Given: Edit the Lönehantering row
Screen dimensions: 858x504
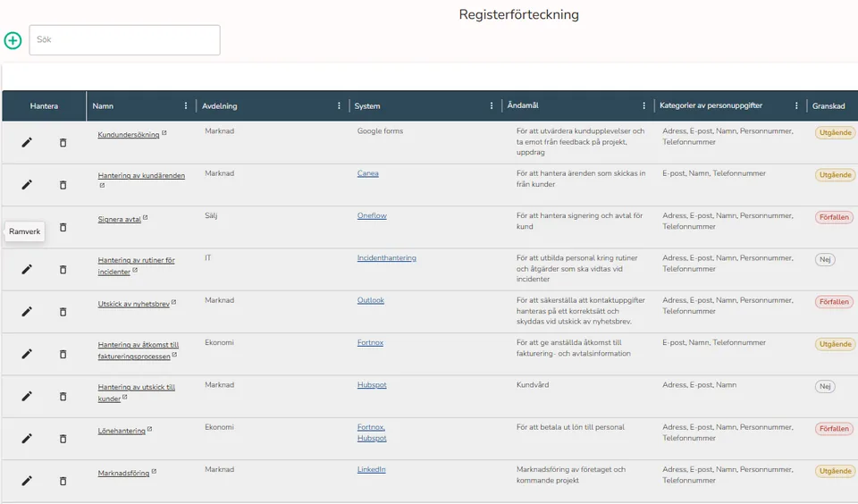Looking at the screenshot, I should [26, 439].
